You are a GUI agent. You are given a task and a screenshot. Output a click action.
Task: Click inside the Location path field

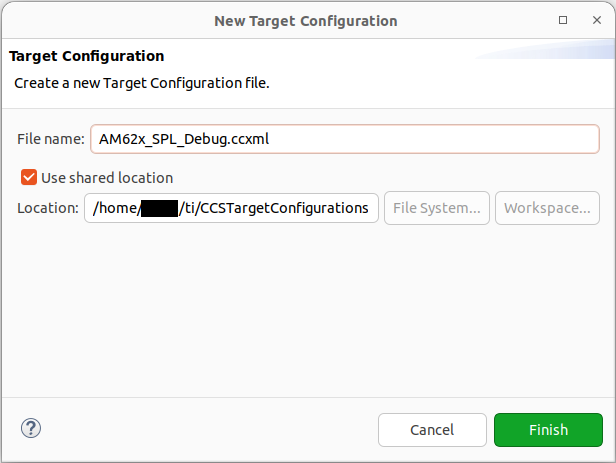pyautogui.click(x=231, y=208)
